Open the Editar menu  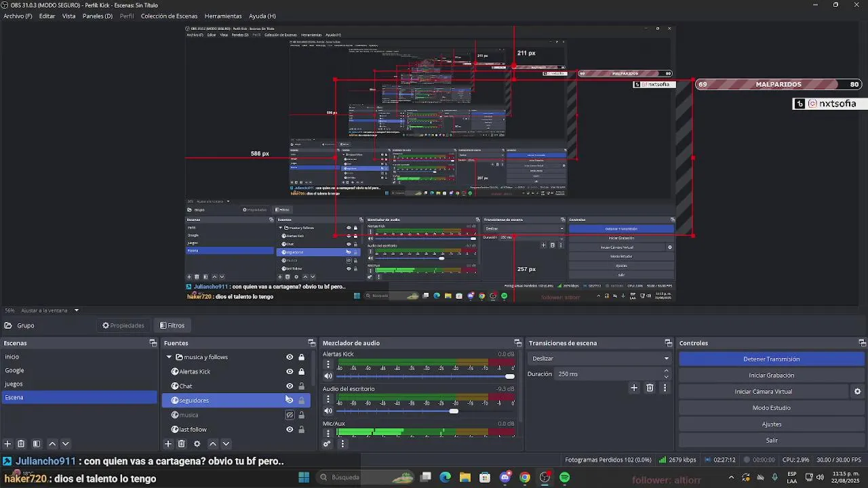(47, 16)
